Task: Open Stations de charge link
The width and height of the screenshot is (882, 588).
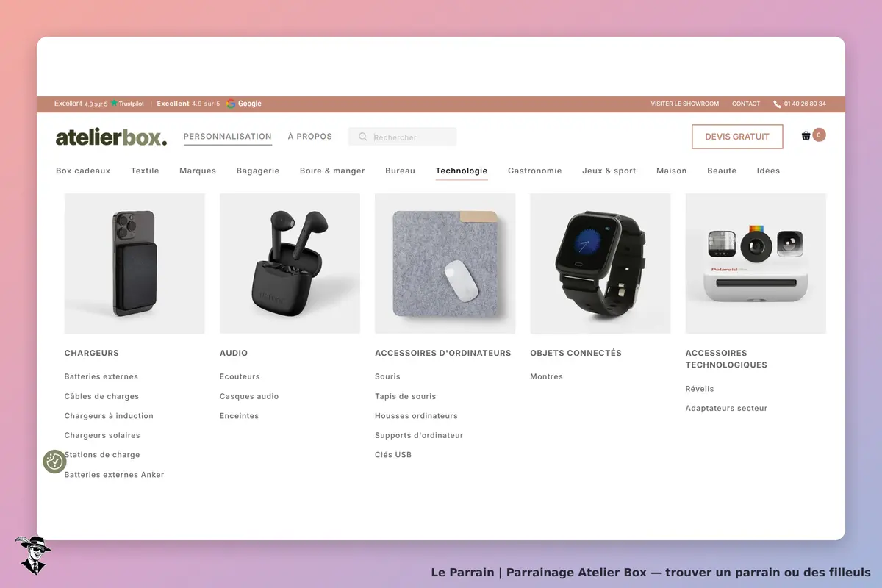Action: [x=102, y=455]
